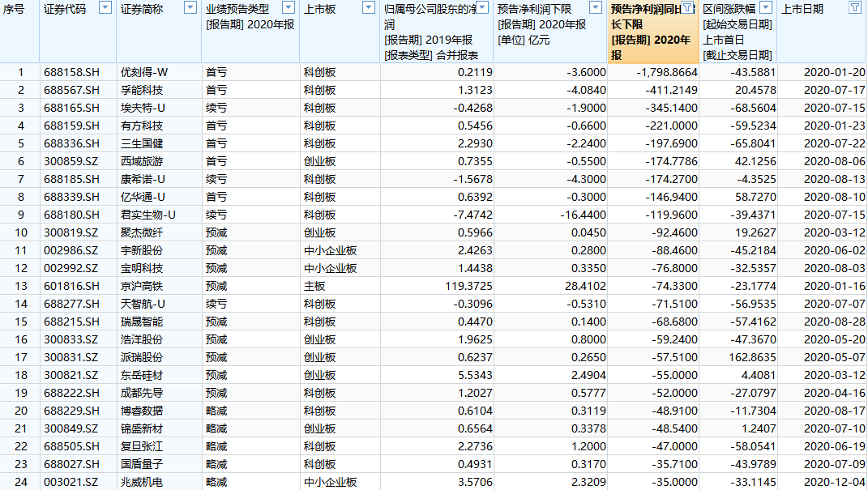Click the stock name 有方科技
The height and width of the screenshot is (490, 868).
pyautogui.click(x=142, y=126)
